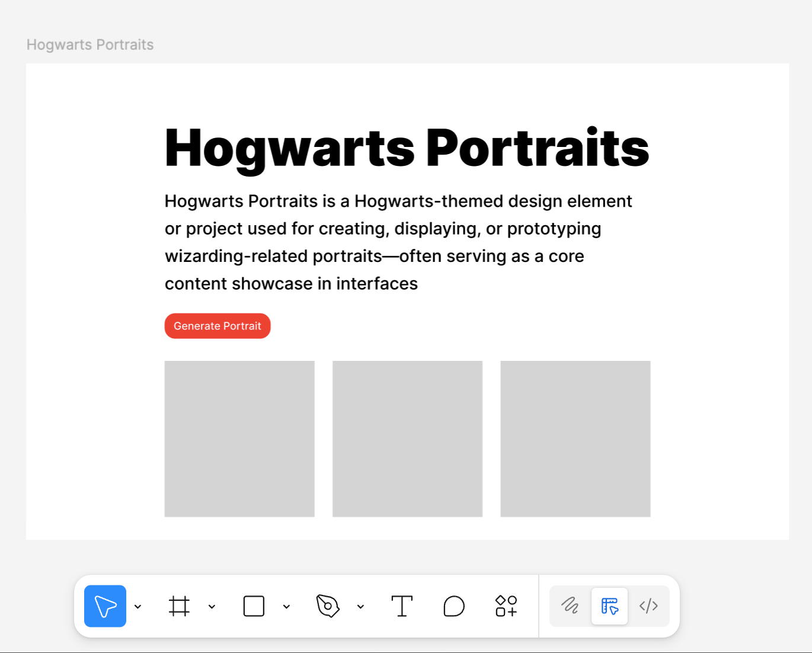Select the Comment tool bubble
This screenshot has width=812, height=653.
coord(454,606)
